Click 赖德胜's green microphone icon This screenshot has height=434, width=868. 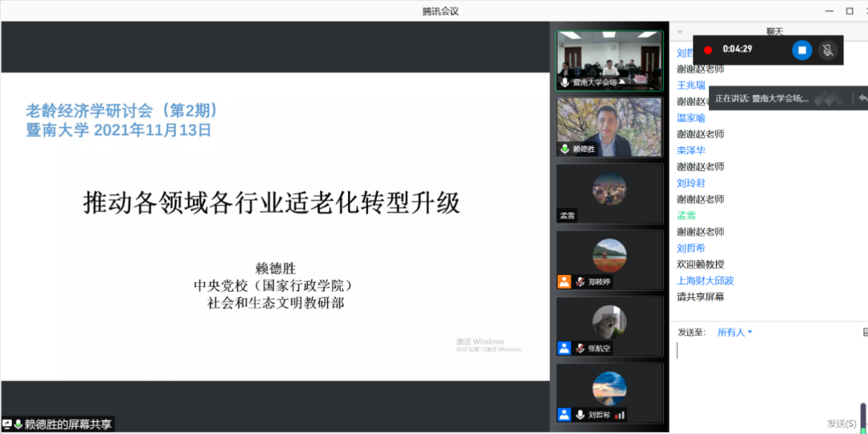click(x=565, y=149)
